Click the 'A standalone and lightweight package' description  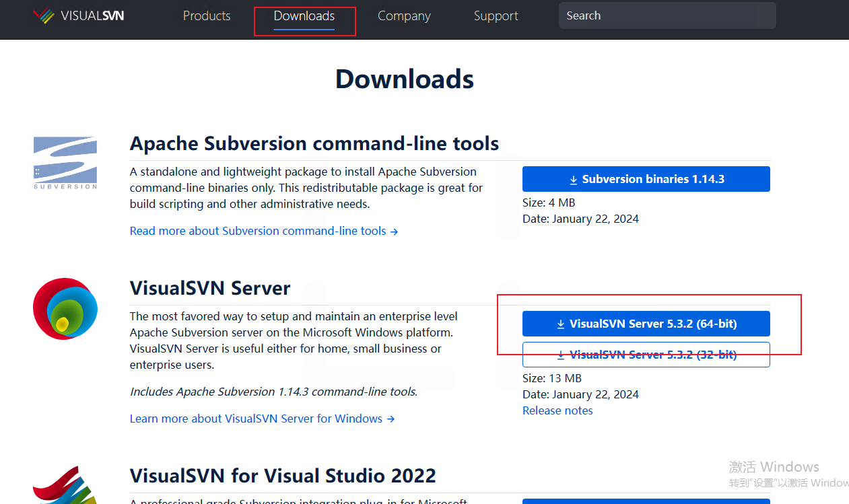tap(306, 188)
